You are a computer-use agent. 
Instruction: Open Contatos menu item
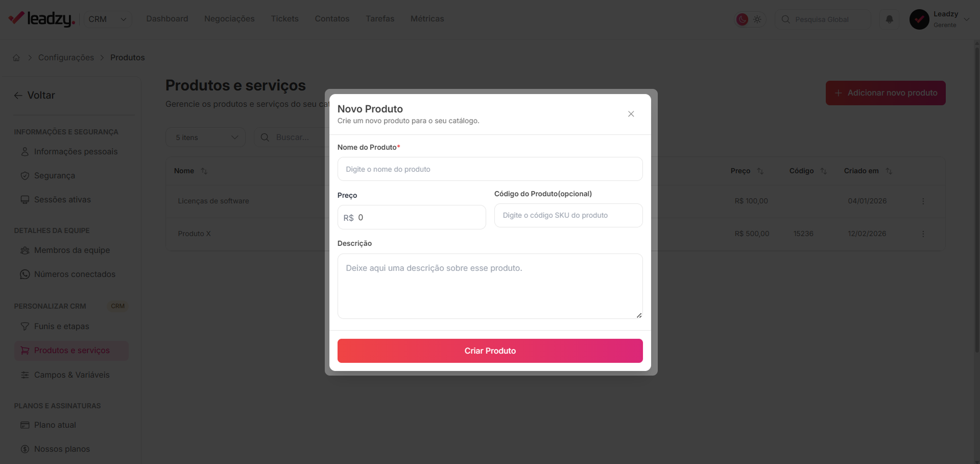coord(332,19)
